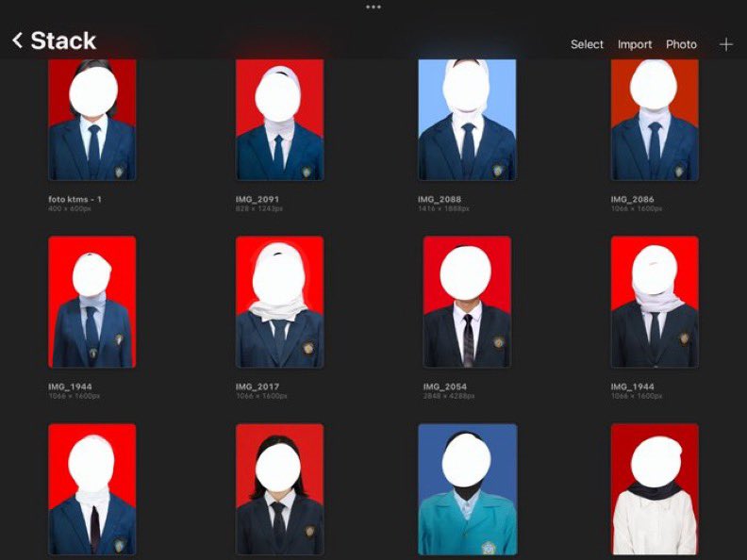Click the 'IMG_2091' name label
This screenshot has width=747, height=560.
point(257,199)
